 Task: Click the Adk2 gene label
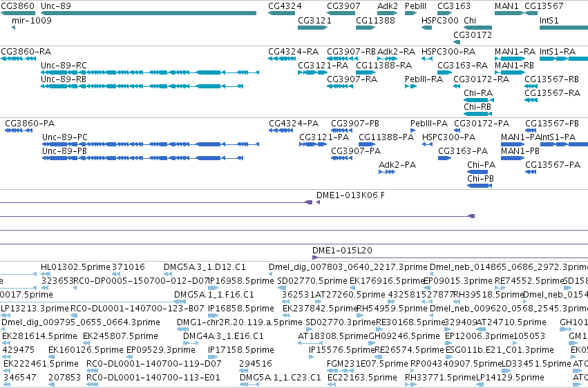(x=388, y=6)
